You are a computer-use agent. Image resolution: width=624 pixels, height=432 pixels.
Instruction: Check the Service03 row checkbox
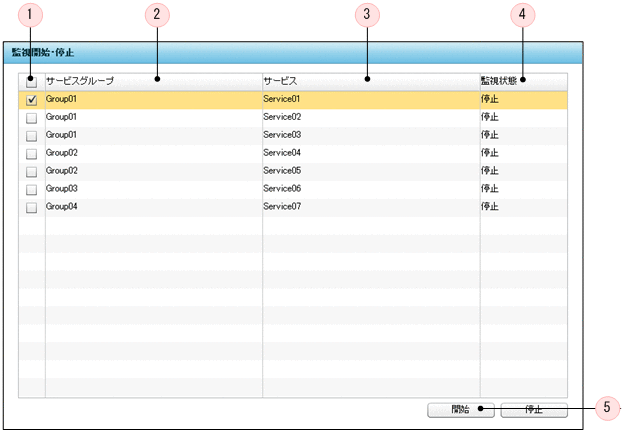point(31,136)
